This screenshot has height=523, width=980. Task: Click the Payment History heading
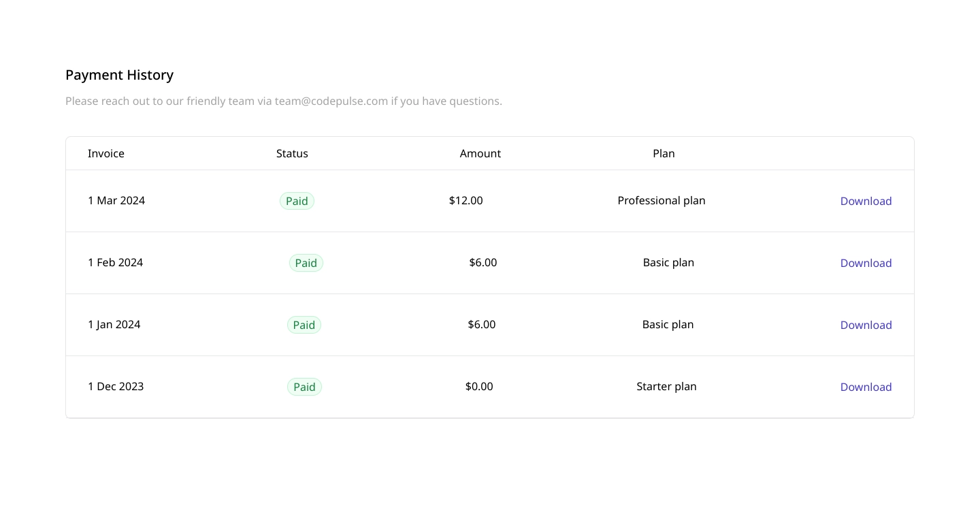120,75
